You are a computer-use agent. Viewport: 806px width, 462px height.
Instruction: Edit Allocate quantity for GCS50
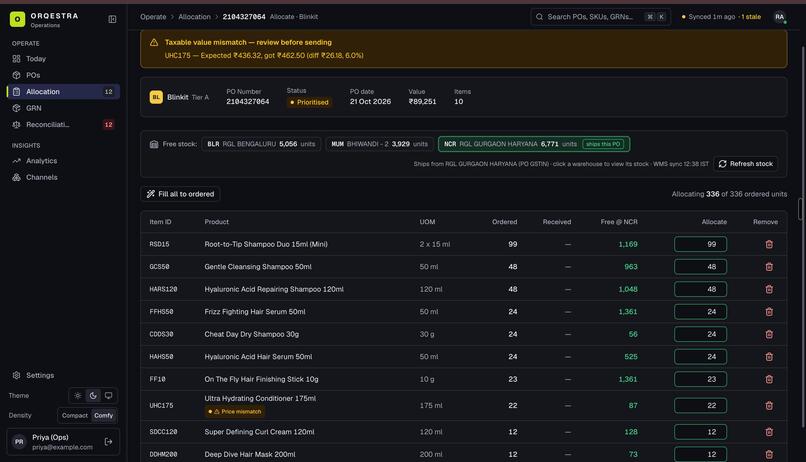[700, 267]
